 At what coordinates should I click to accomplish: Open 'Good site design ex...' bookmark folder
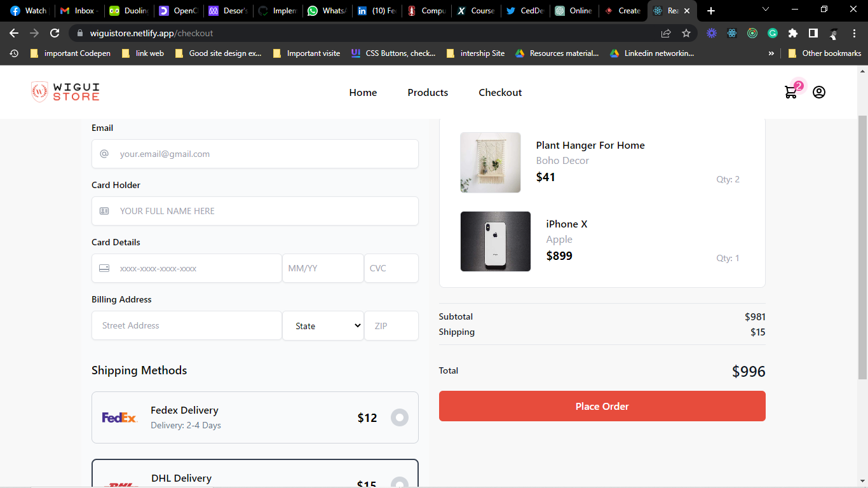218,53
